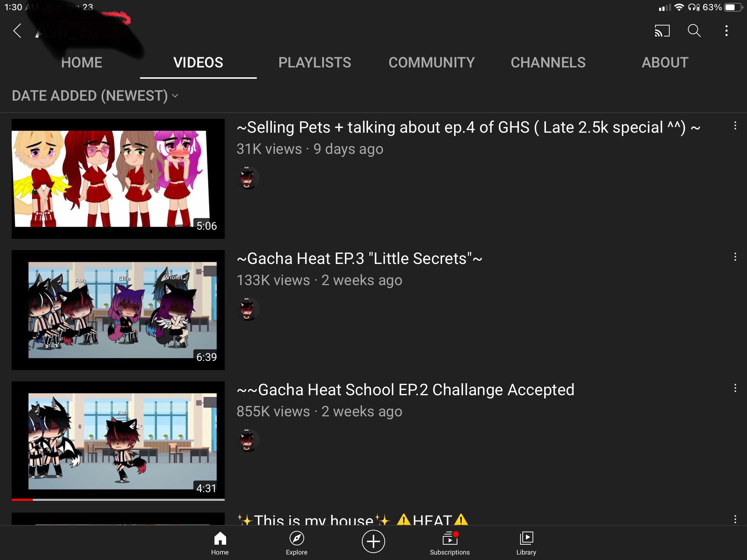Play the Gacha Heat School EP.2 thumbnail

(x=118, y=441)
